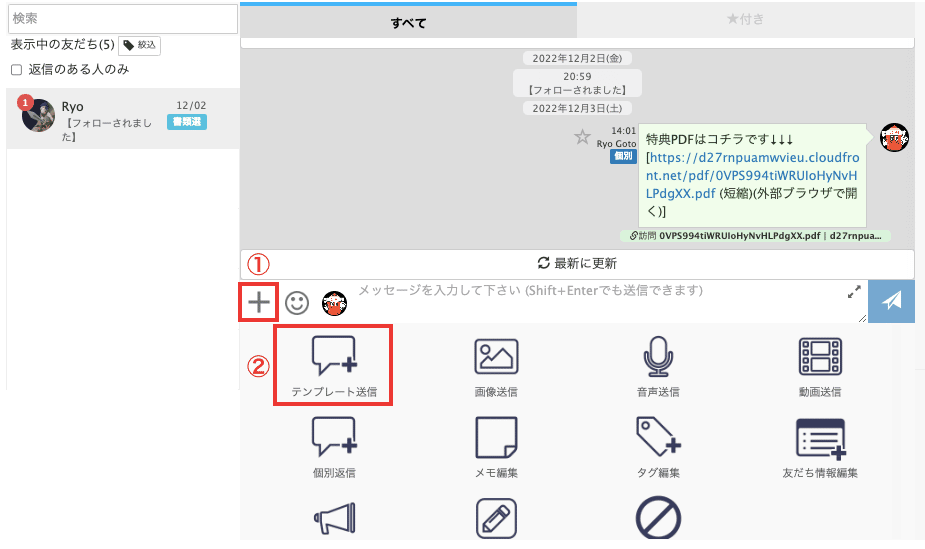Image resolution: width=925 pixels, height=549 pixels.
Task: Open タグ編集 tag edit icon
Action: 658,447
